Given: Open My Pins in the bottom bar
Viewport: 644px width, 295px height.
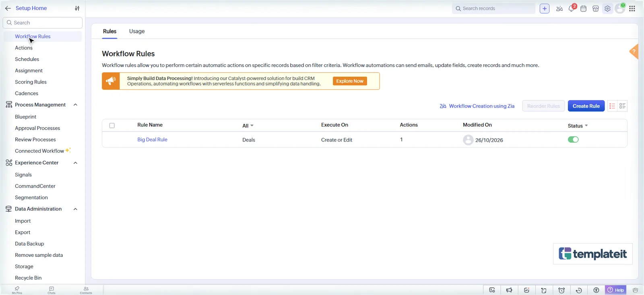Looking at the screenshot, I should click(17, 290).
